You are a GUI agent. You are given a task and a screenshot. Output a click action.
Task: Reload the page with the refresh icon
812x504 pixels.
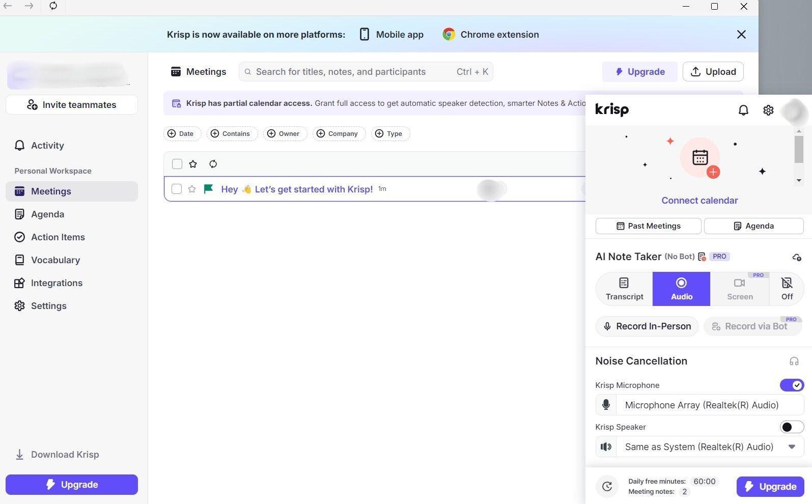click(53, 6)
